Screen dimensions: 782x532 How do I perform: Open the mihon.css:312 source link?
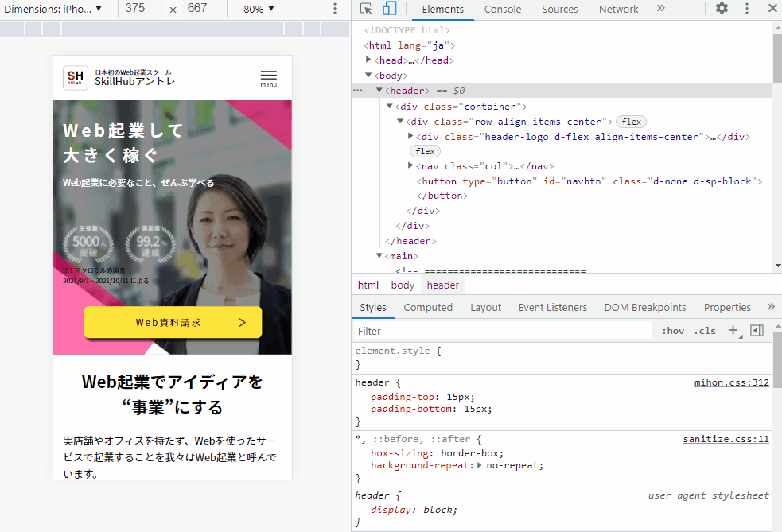[x=732, y=382]
